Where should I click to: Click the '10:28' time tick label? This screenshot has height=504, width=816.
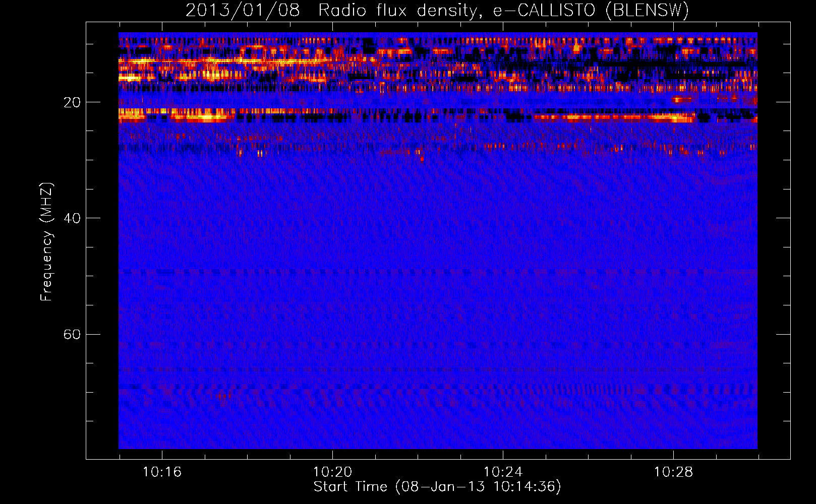pyautogui.click(x=673, y=472)
